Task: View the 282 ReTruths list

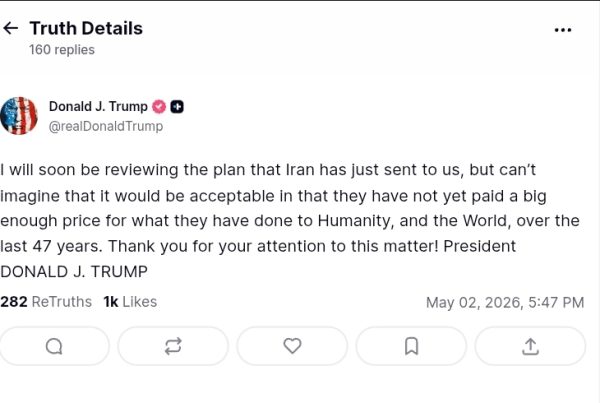Action: (x=46, y=302)
